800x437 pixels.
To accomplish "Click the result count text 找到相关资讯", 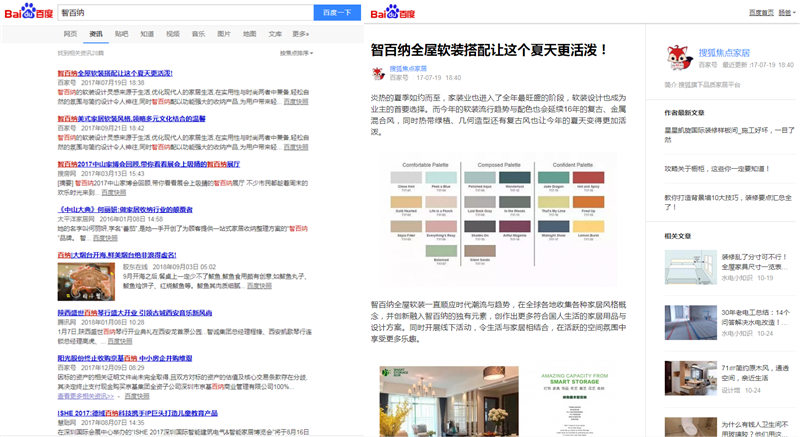I will coord(80,53).
